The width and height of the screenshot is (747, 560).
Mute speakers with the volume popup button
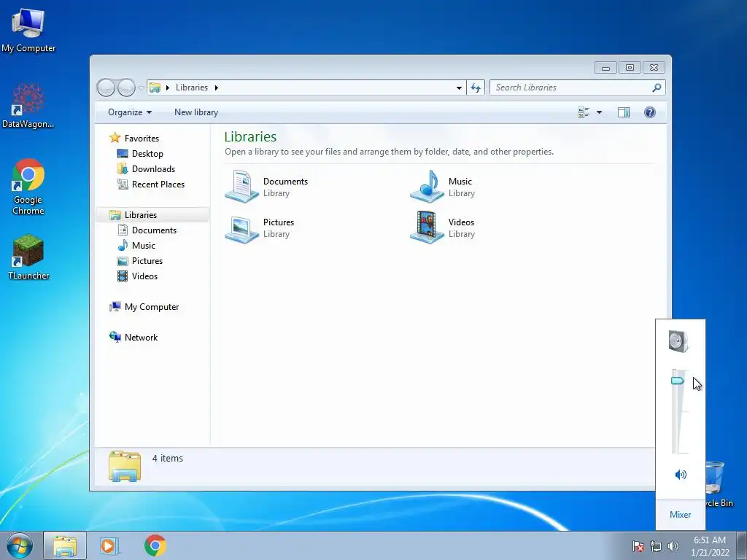[x=681, y=474]
